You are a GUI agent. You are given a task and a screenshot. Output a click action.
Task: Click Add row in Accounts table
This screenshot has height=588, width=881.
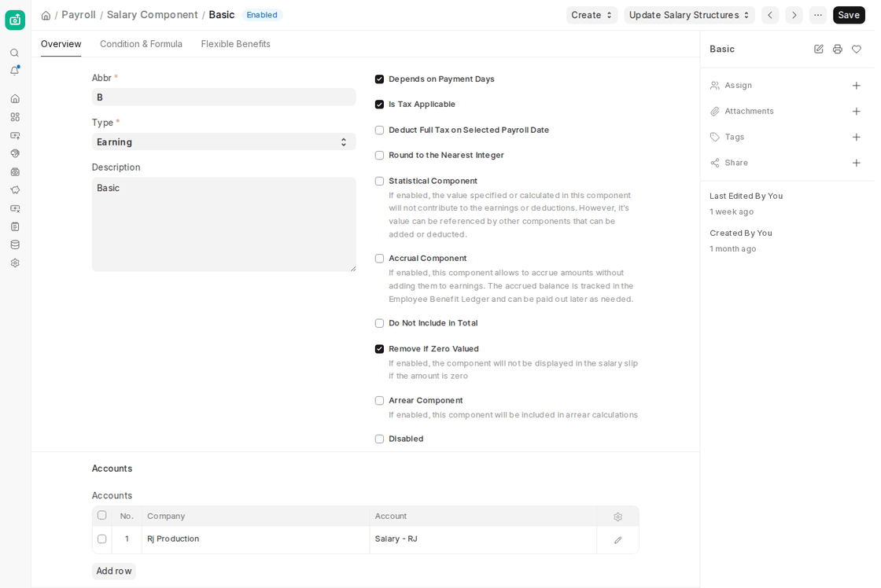(x=113, y=571)
